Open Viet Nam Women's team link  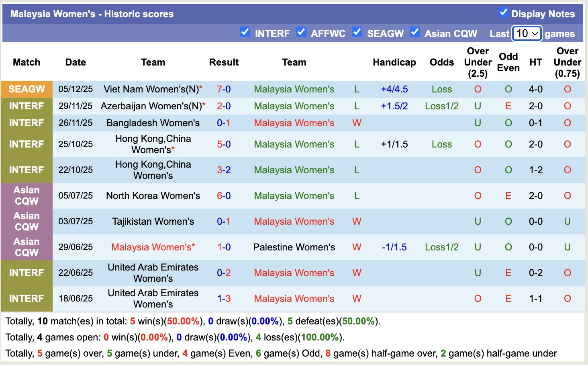[151, 89]
